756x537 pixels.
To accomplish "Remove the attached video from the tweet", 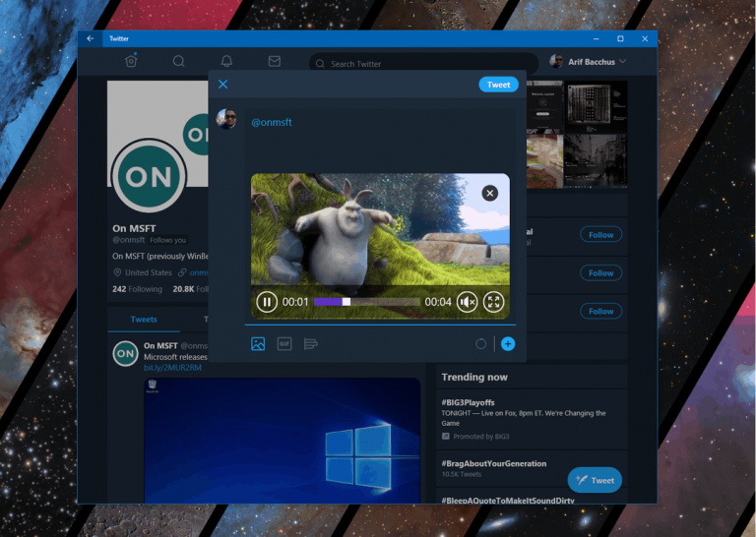I will coord(490,193).
